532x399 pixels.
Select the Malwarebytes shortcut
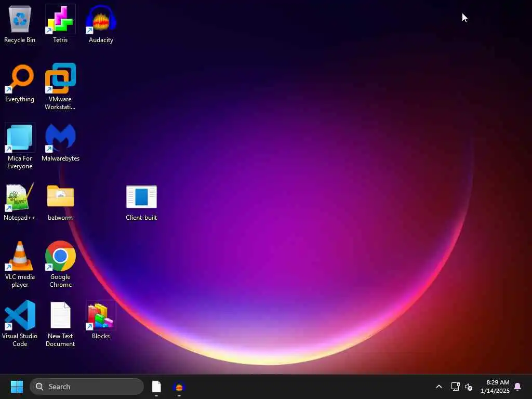click(60, 142)
